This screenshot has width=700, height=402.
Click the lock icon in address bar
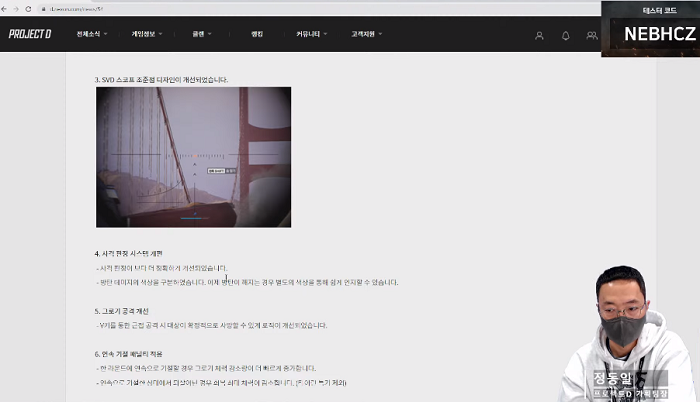43,8
